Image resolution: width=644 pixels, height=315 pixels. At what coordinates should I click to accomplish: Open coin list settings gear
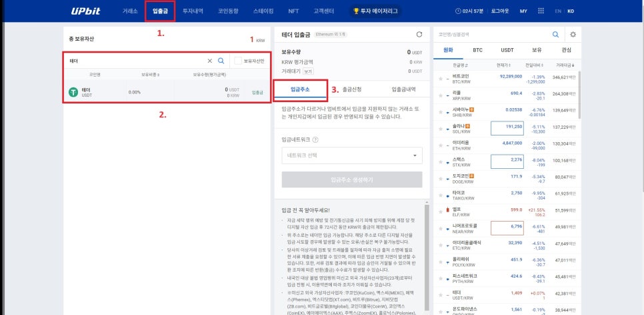pos(573,35)
